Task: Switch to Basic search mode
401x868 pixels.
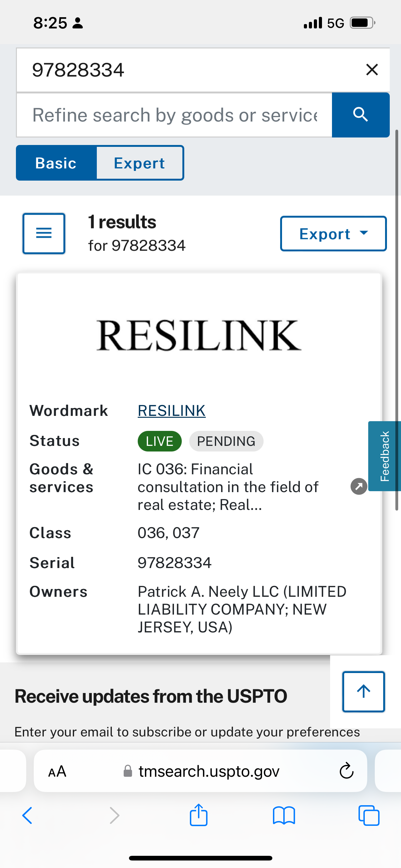Action: (56, 163)
